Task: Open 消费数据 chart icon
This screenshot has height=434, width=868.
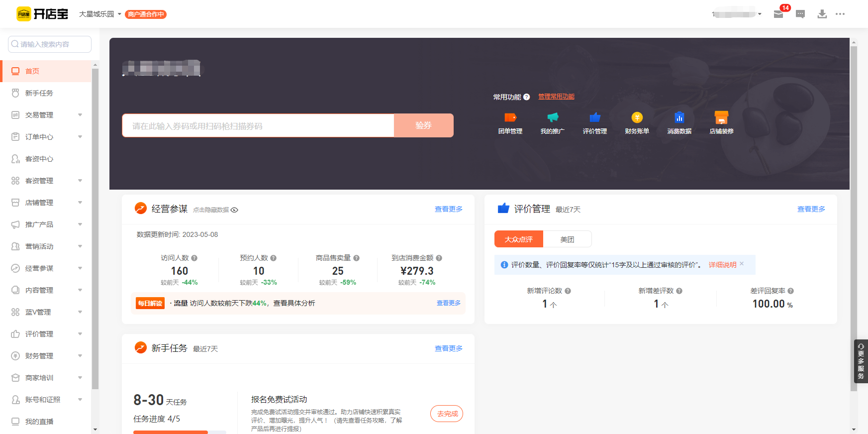Action: [679, 118]
